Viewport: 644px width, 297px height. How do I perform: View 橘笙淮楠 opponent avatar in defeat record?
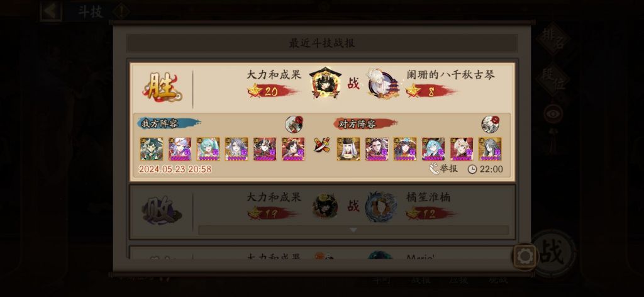coord(380,206)
